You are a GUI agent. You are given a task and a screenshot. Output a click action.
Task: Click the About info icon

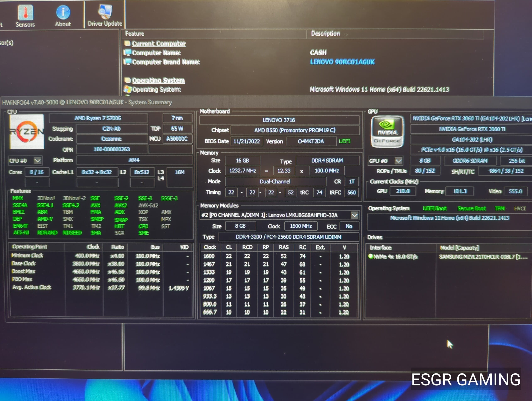[63, 12]
